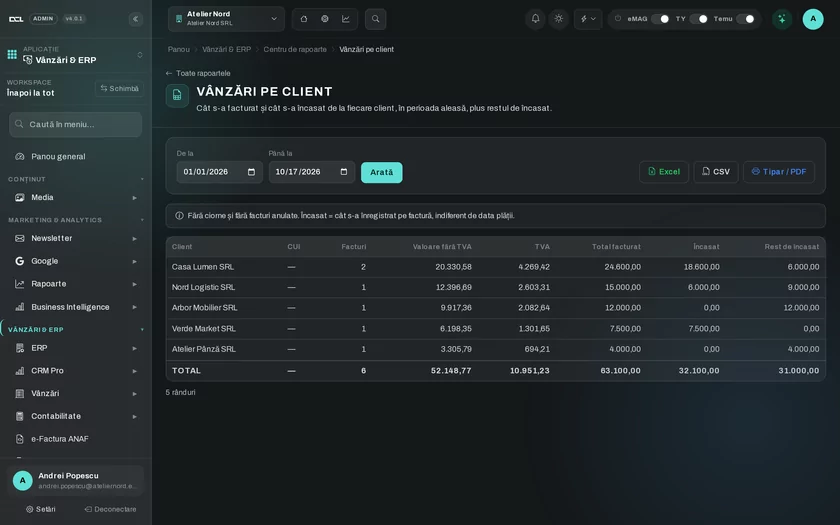Click the info icon in the notice
This screenshot has height=525, width=840.
(x=179, y=216)
